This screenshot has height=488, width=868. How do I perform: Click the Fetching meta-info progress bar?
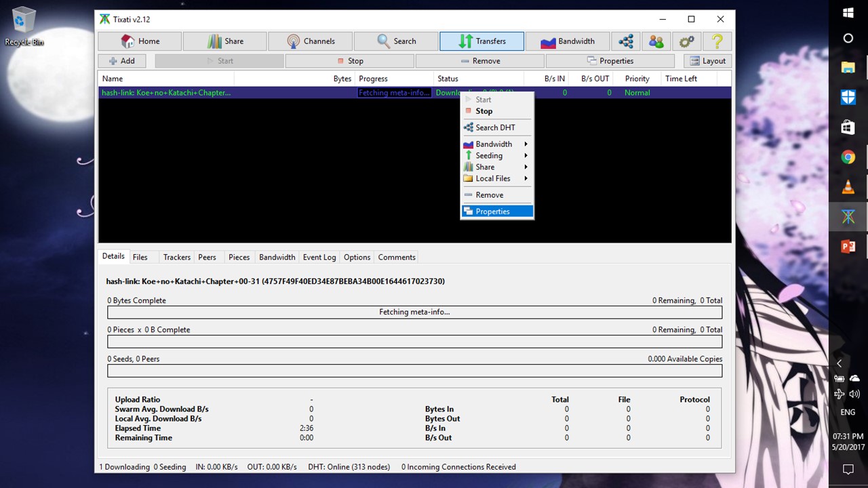414,312
